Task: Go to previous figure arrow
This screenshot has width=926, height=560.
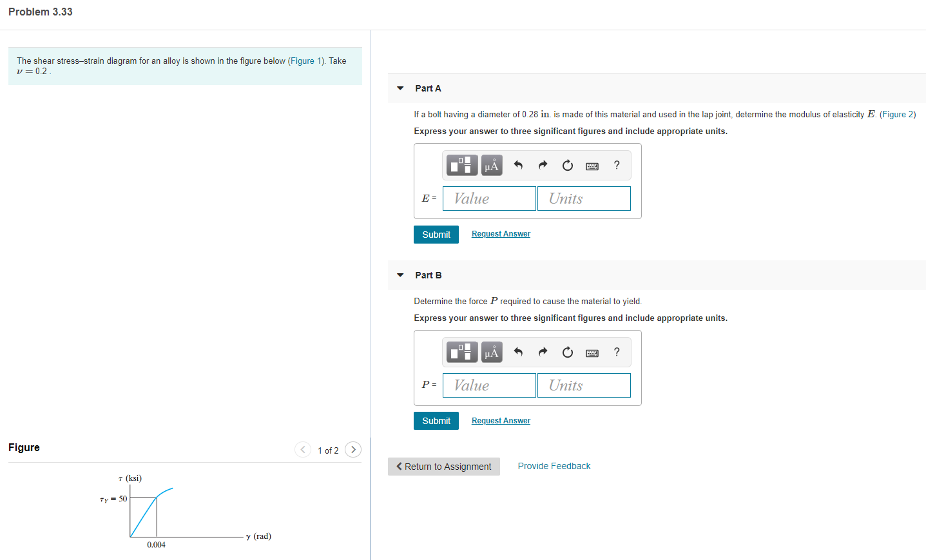Action: [303, 450]
